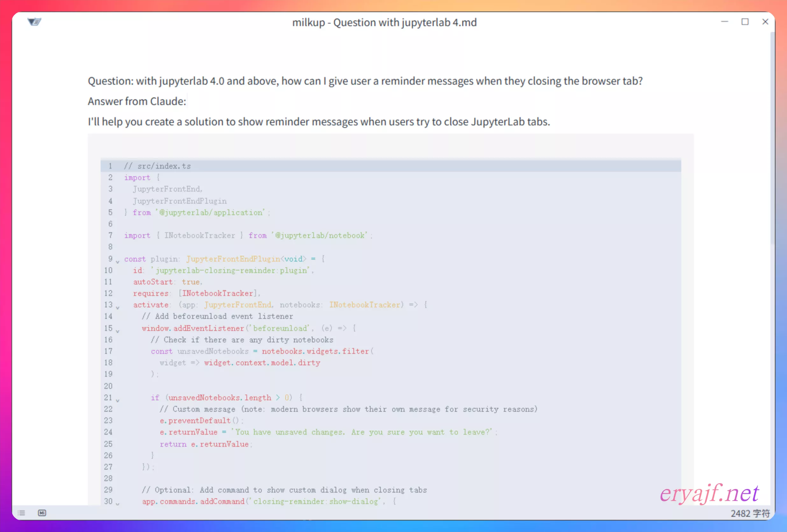Screen dimensions: 787x532
Task: Collapse the const plugin block at line 9
Action: click(x=117, y=262)
